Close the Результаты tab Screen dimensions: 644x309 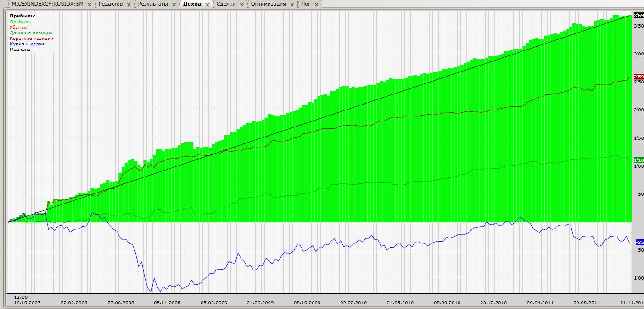[174, 4]
